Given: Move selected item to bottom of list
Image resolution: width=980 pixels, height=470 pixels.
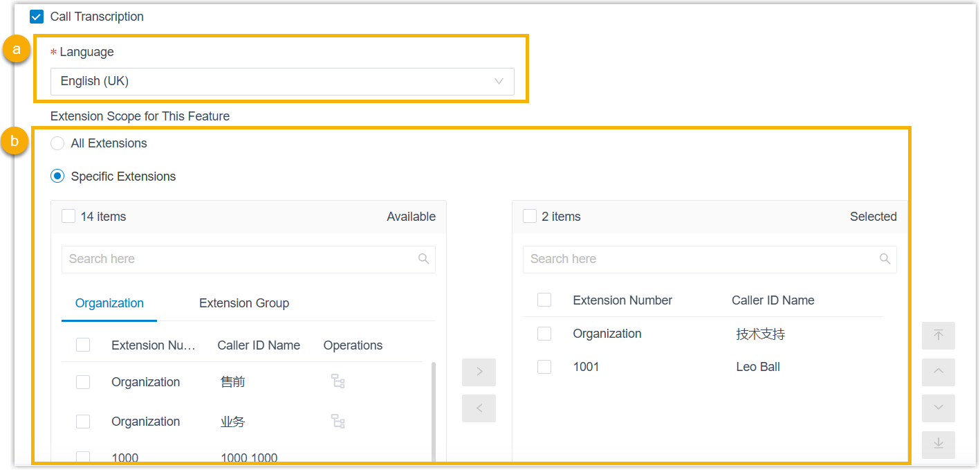Looking at the screenshot, I should point(938,444).
